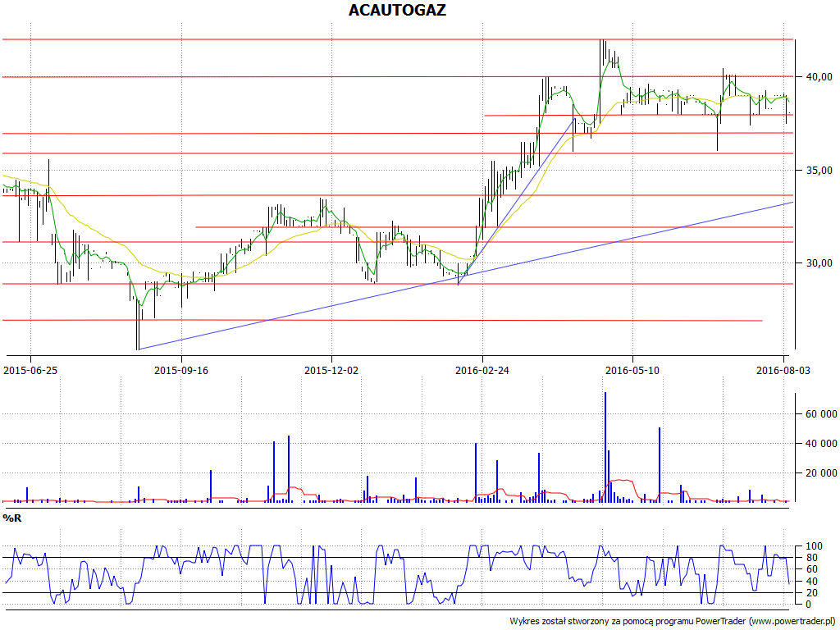Select the 2015-09-16 date label
The width and height of the screenshot is (840, 630).
pos(181,371)
